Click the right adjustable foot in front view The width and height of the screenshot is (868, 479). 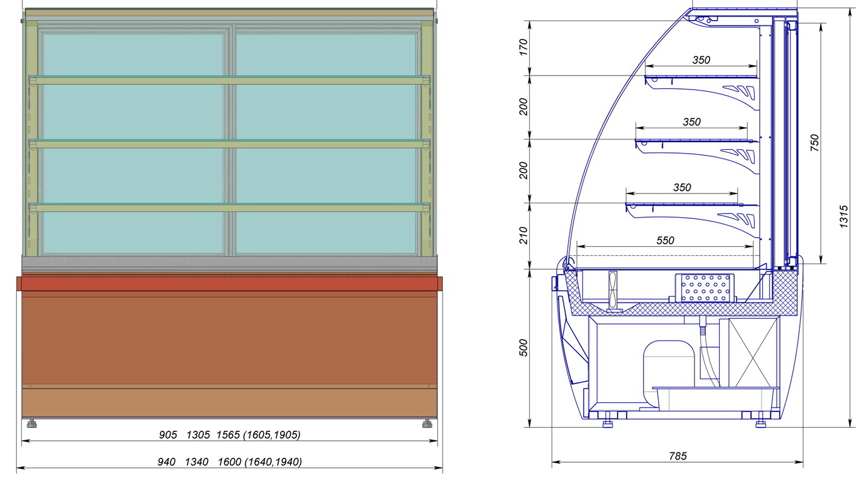[428, 423]
